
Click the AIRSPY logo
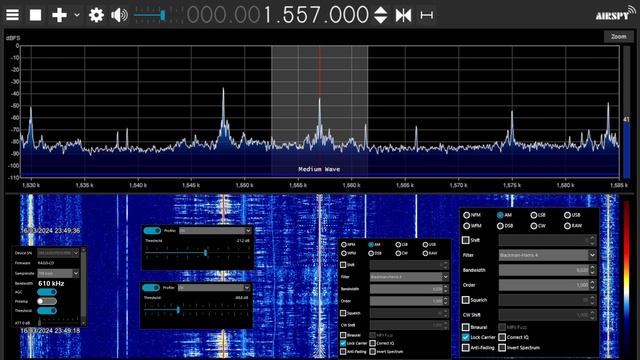[x=615, y=13]
